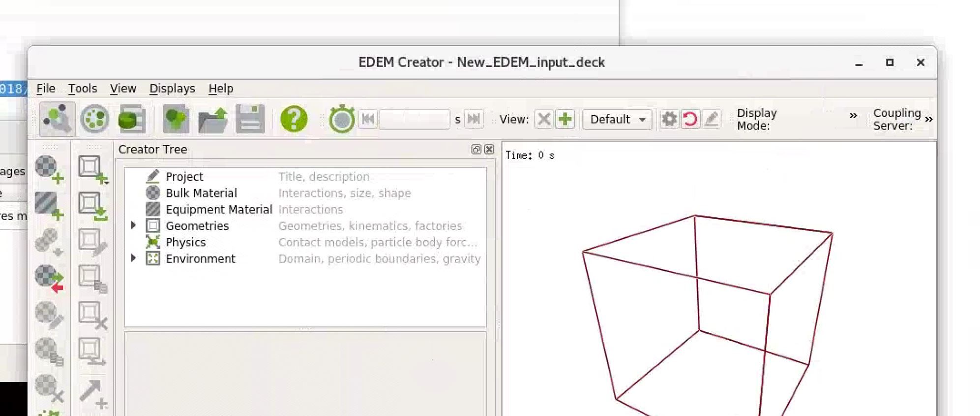Click the Creator mode wrench icon
The height and width of the screenshot is (416, 980).
(57, 119)
